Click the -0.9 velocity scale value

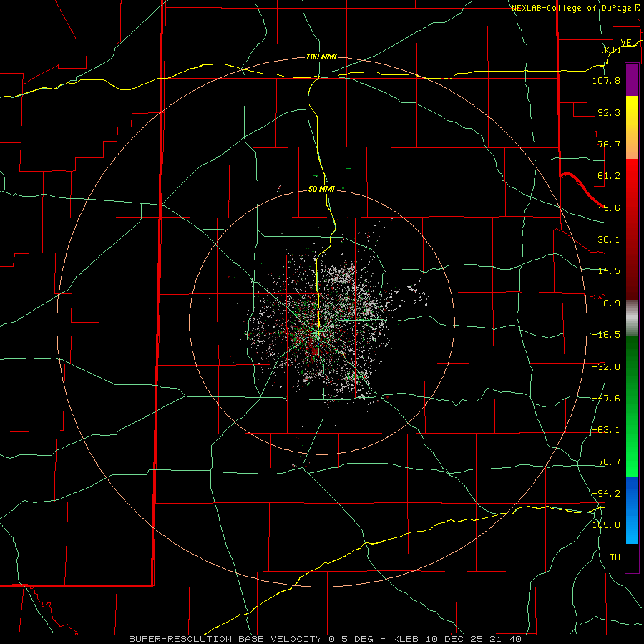[609, 303]
